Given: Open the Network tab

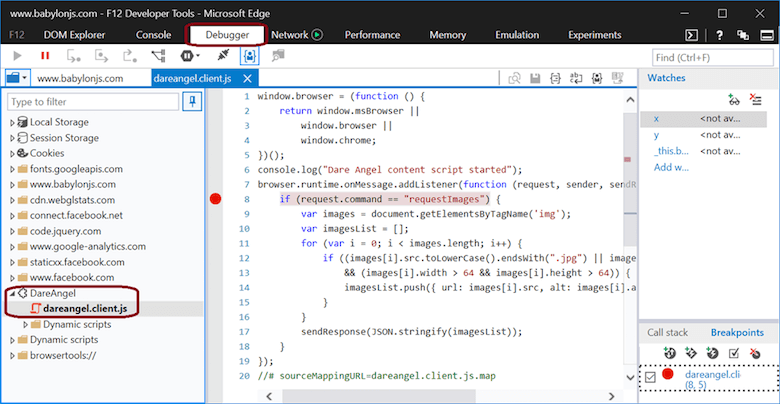Looking at the screenshot, I should [290, 34].
